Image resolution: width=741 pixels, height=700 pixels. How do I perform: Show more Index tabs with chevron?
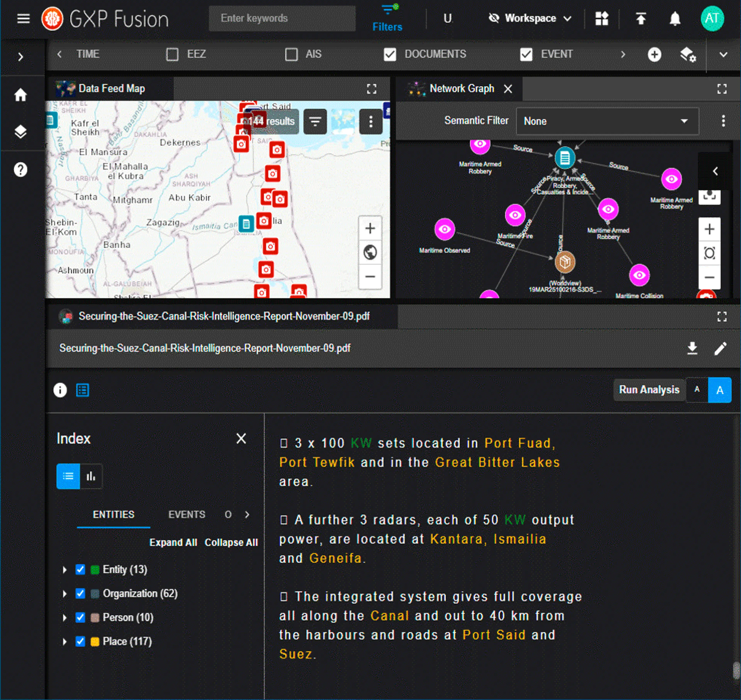247,515
